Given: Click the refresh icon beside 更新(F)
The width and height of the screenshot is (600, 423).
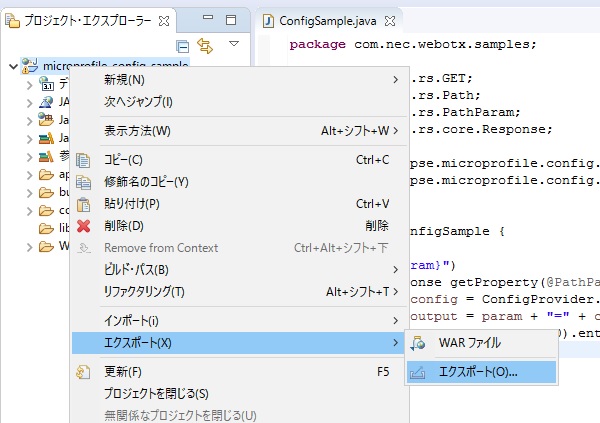Looking at the screenshot, I should [84, 371].
